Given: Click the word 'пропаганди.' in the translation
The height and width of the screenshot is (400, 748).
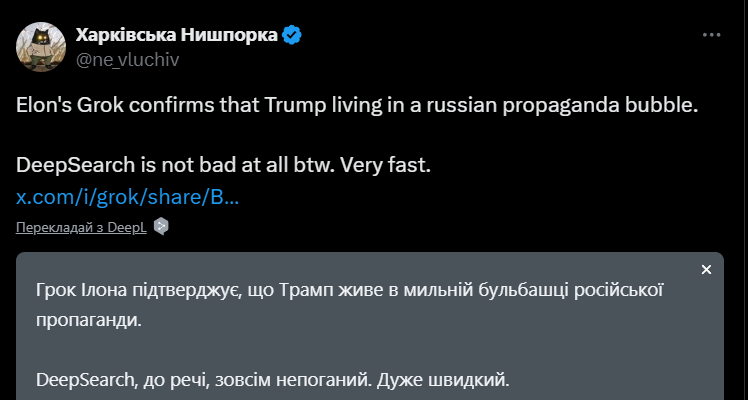Looking at the screenshot, I should 88,322.
